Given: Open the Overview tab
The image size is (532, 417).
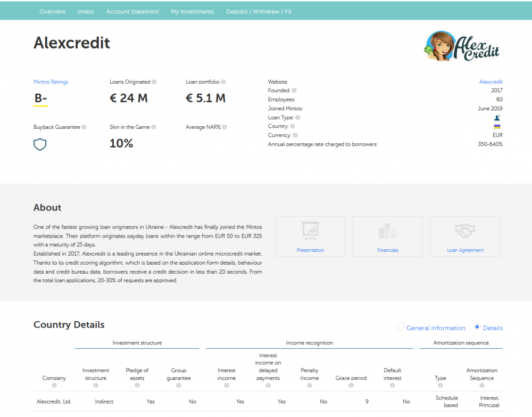Looking at the screenshot, I should (x=52, y=12).
